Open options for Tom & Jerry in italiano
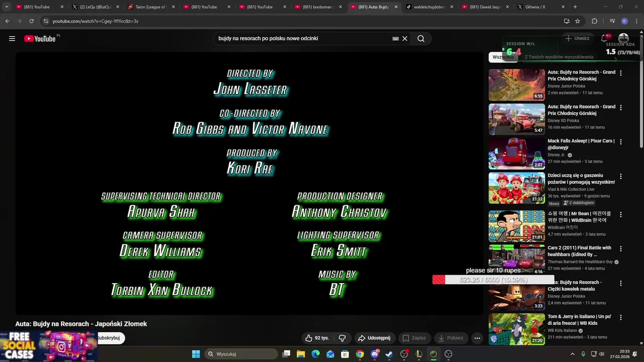The width and height of the screenshot is (644, 362). pyautogui.click(x=620, y=318)
